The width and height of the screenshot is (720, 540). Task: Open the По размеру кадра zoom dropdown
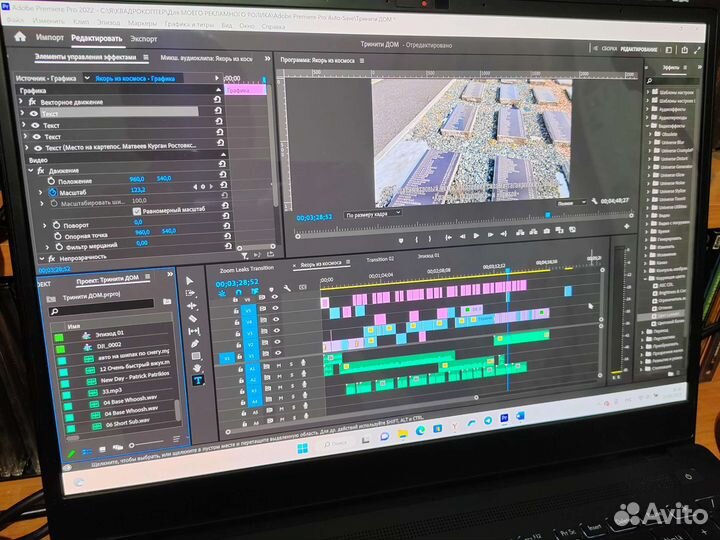coord(372,214)
